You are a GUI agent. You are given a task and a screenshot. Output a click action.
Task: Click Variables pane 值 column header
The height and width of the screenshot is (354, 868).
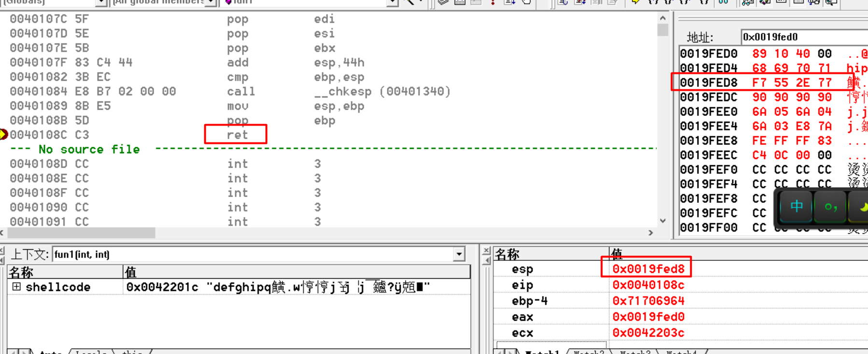[x=297, y=272]
